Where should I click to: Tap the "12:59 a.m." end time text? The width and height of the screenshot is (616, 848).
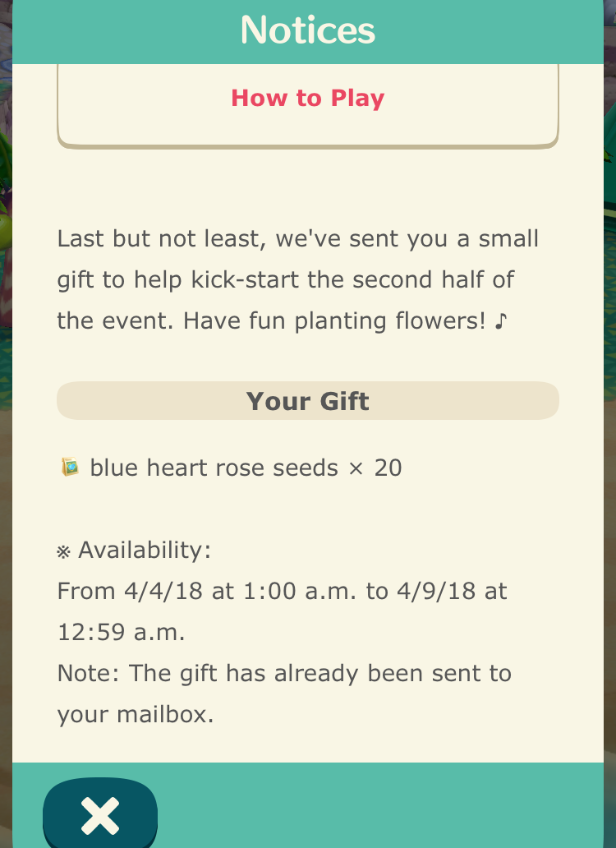point(121,632)
